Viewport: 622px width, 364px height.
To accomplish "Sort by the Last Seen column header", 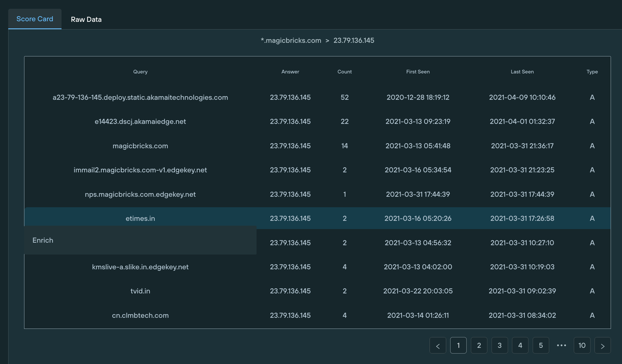I will 522,72.
